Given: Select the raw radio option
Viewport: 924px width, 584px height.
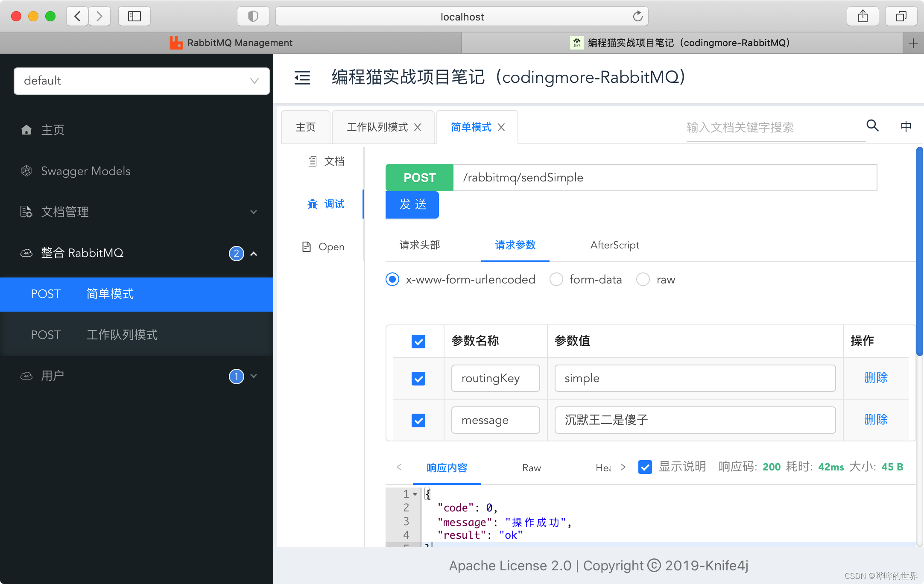Looking at the screenshot, I should [643, 279].
